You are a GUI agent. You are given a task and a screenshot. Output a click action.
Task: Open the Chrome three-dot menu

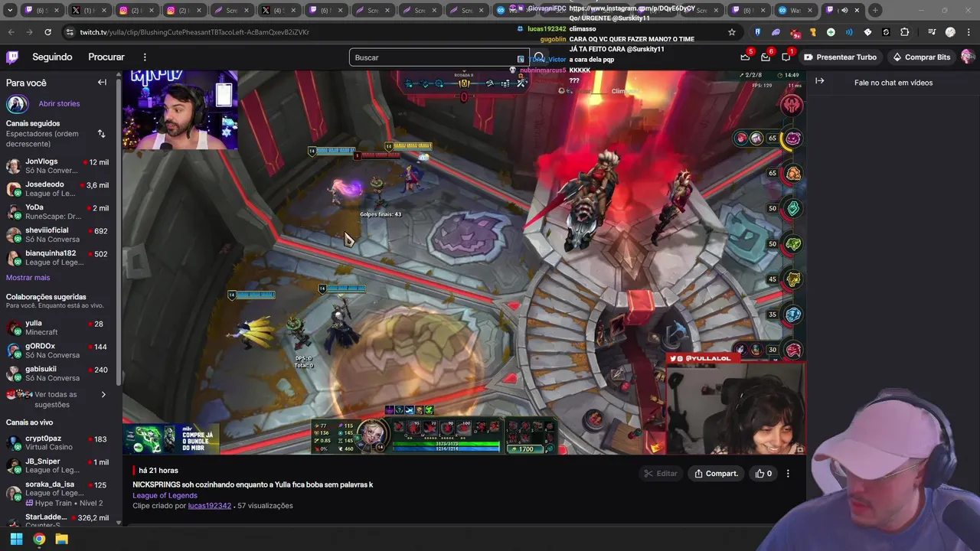pyautogui.click(x=969, y=32)
